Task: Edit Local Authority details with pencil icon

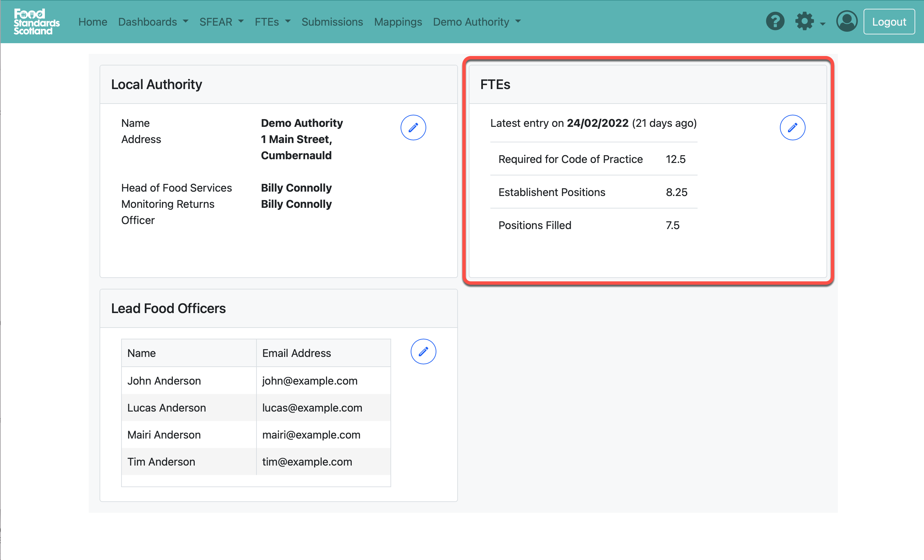Action: 413,128
